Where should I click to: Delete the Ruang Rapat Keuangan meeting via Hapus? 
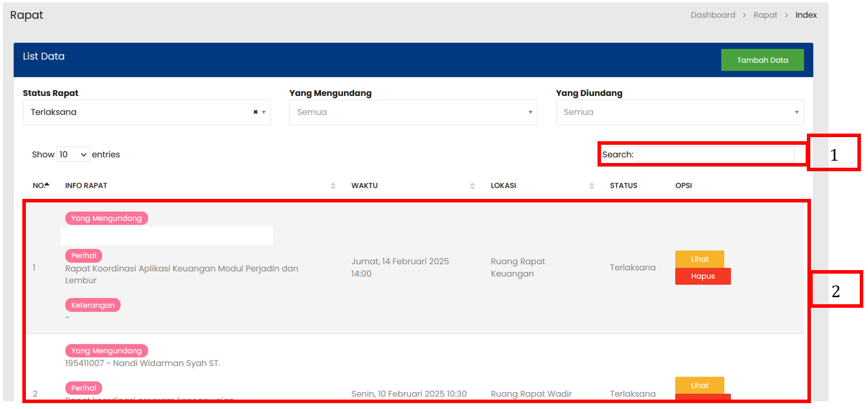point(703,276)
